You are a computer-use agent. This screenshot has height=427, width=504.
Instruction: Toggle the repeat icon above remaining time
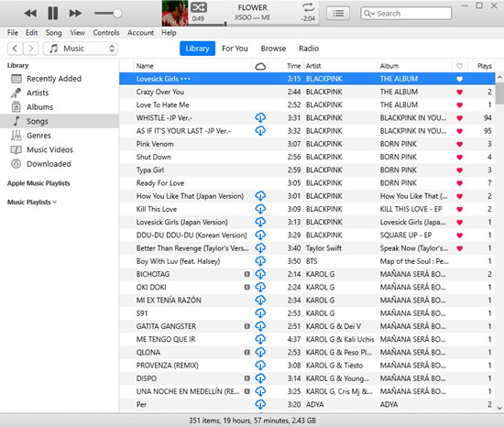click(x=308, y=7)
